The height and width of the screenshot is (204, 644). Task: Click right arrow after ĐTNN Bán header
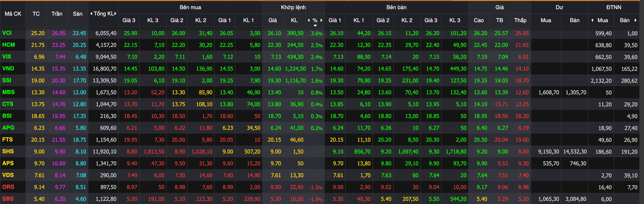pos(635,20)
